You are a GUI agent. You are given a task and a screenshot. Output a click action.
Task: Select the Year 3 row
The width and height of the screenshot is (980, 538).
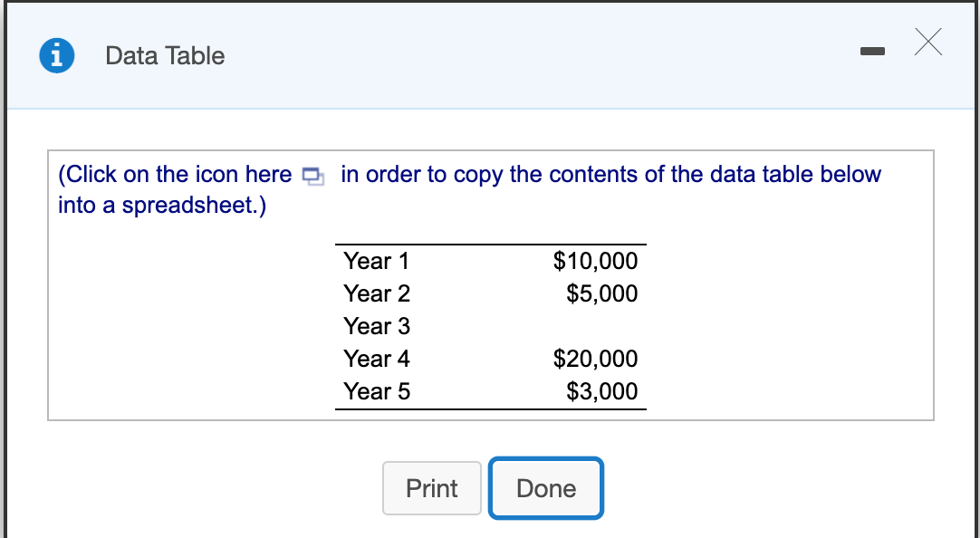click(376, 326)
